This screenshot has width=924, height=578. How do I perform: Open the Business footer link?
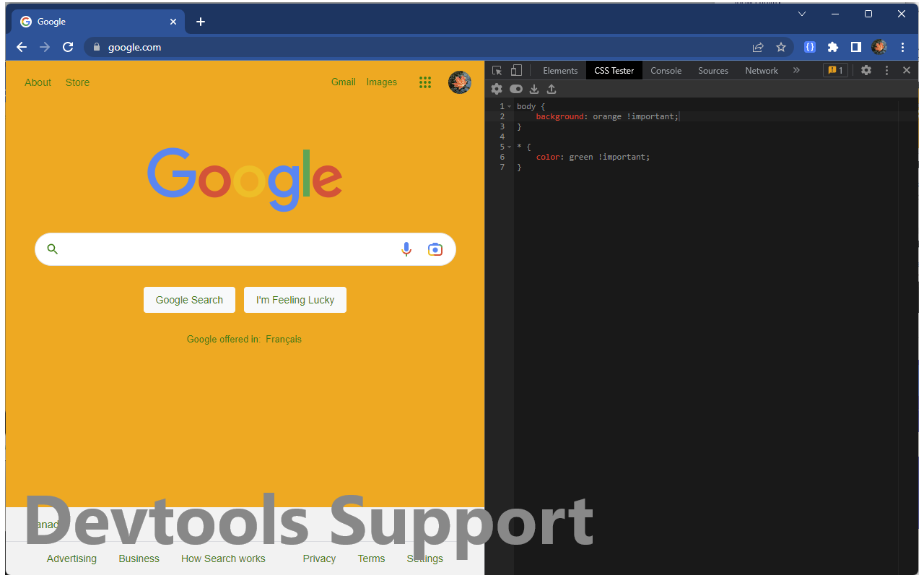(x=139, y=558)
